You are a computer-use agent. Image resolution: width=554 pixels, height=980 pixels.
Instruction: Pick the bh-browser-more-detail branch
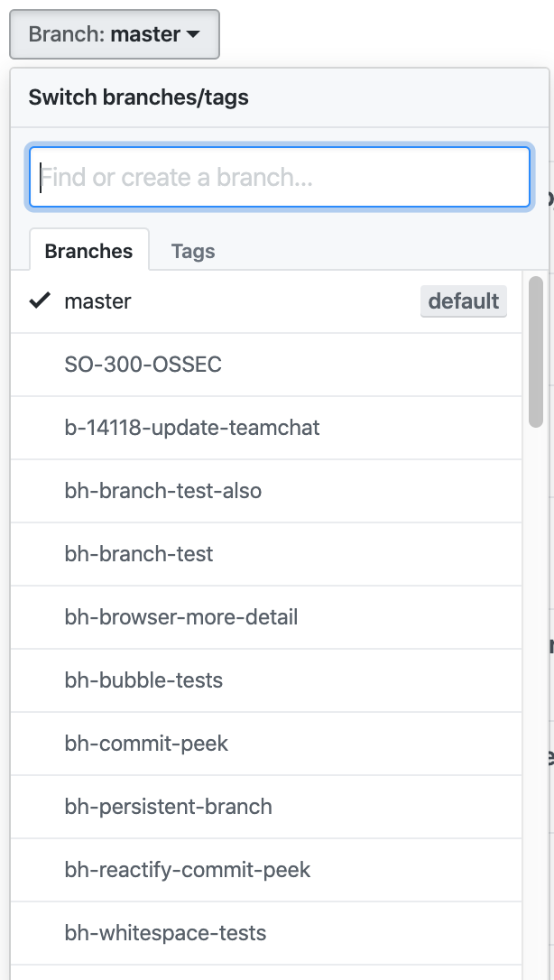(x=181, y=617)
